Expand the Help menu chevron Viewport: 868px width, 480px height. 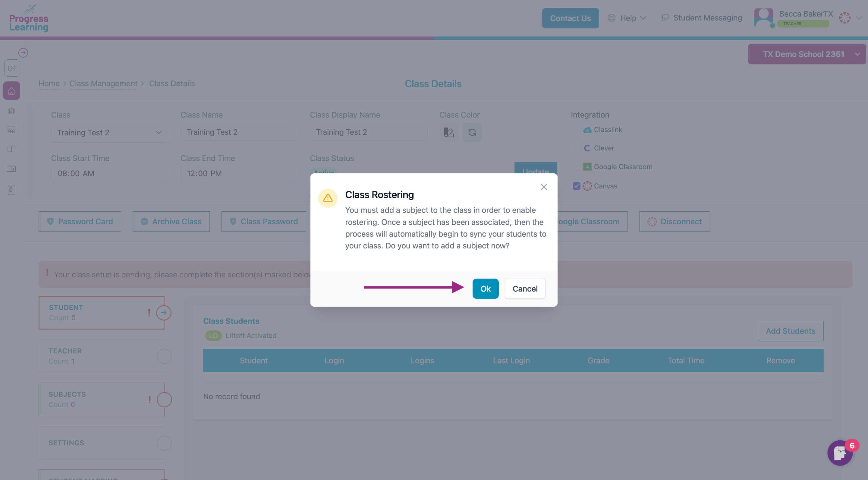coord(643,18)
